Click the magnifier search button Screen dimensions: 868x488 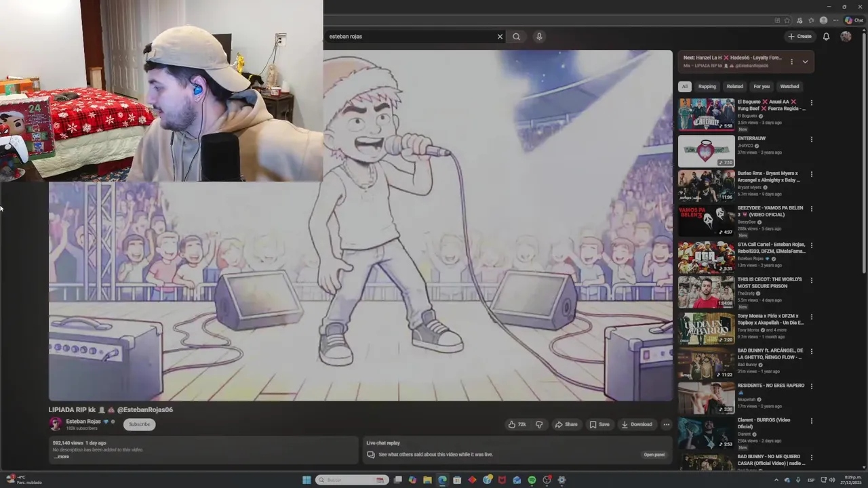click(516, 37)
